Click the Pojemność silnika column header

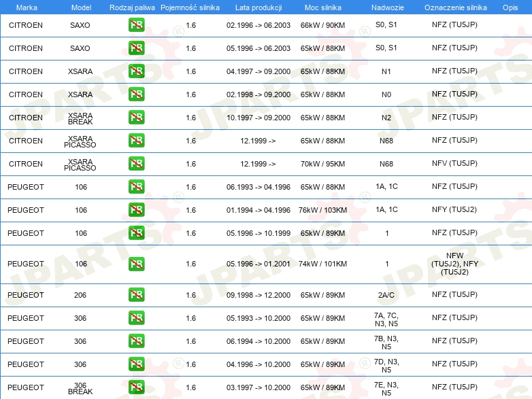190,7
